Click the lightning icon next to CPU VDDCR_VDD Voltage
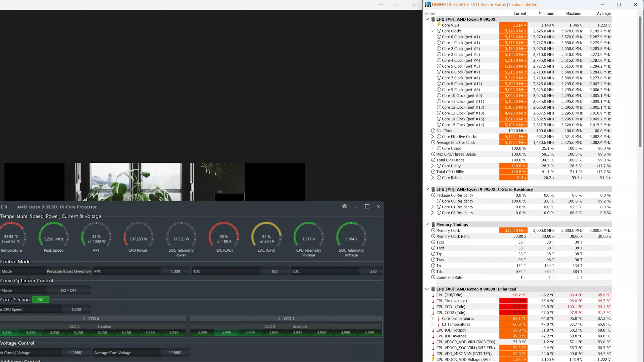 [433, 359]
